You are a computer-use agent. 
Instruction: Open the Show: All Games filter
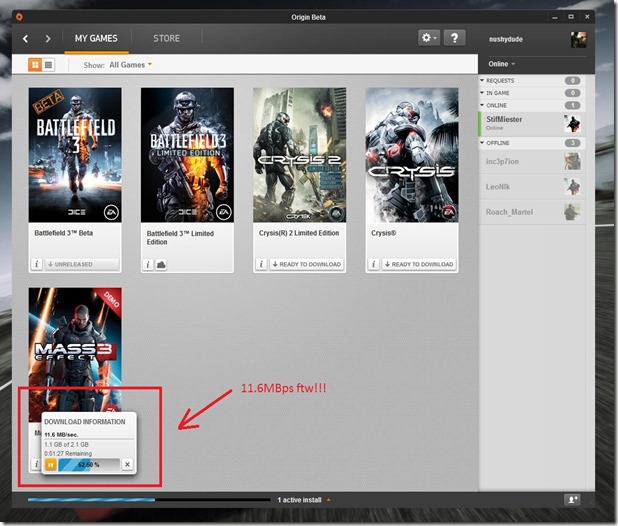click(117, 65)
